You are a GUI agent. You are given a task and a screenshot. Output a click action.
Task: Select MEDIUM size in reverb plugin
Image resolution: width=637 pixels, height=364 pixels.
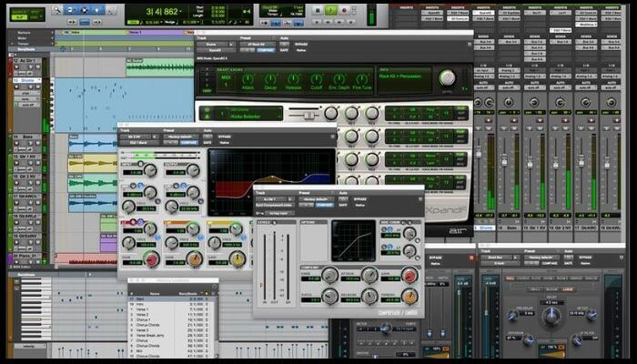pyautogui.click(x=551, y=289)
